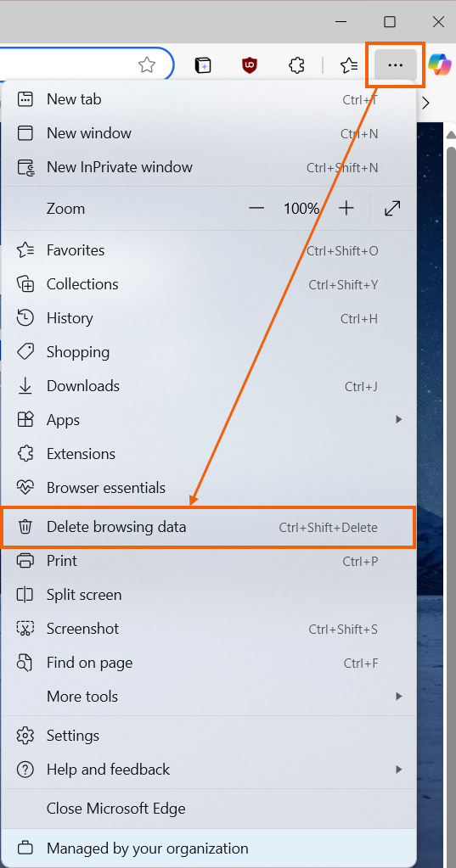Open a New InPrivate window

pos(209,167)
